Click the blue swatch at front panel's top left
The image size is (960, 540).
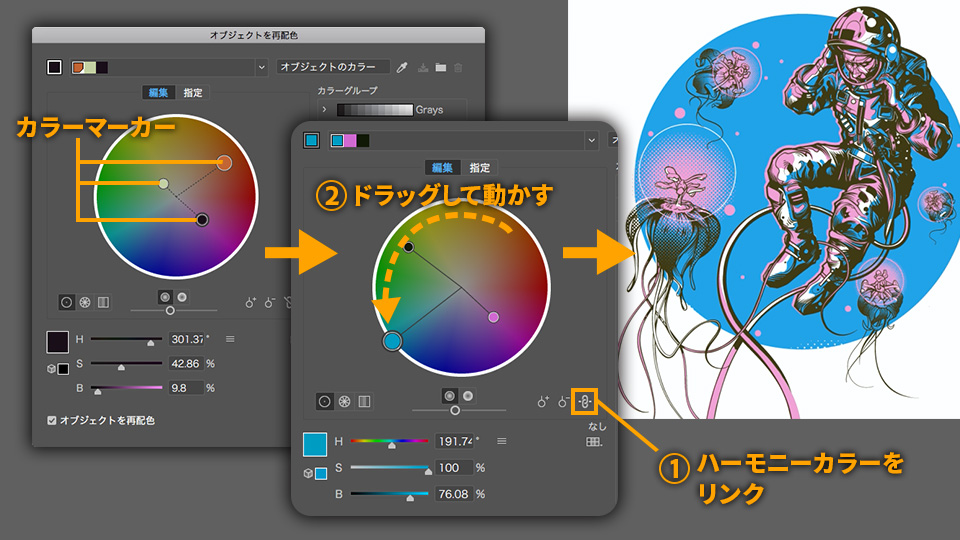(x=311, y=140)
